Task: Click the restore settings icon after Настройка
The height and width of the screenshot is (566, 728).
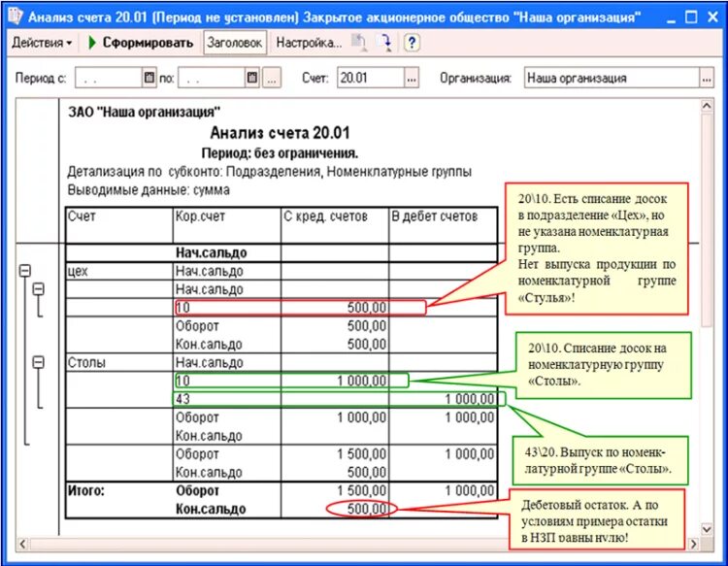Action: [x=359, y=43]
